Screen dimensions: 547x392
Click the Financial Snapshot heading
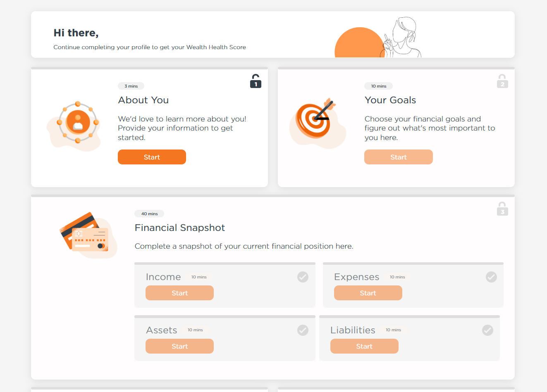(x=180, y=228)
